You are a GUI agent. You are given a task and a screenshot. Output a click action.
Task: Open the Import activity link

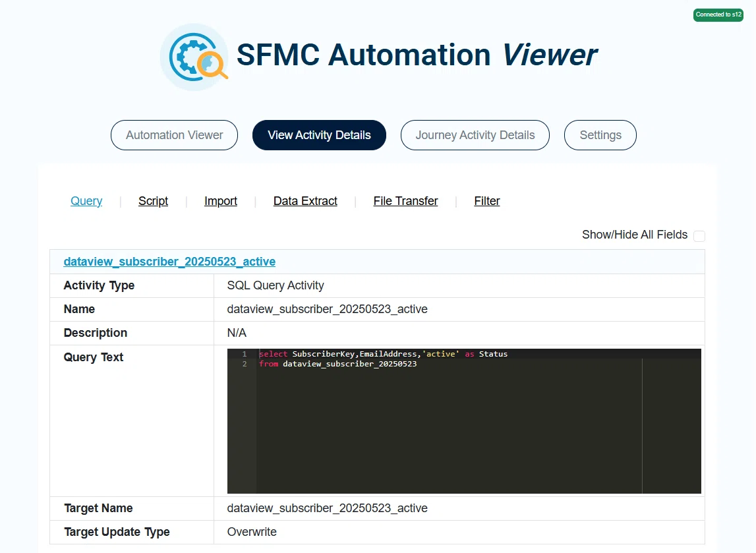coord(221,201)
